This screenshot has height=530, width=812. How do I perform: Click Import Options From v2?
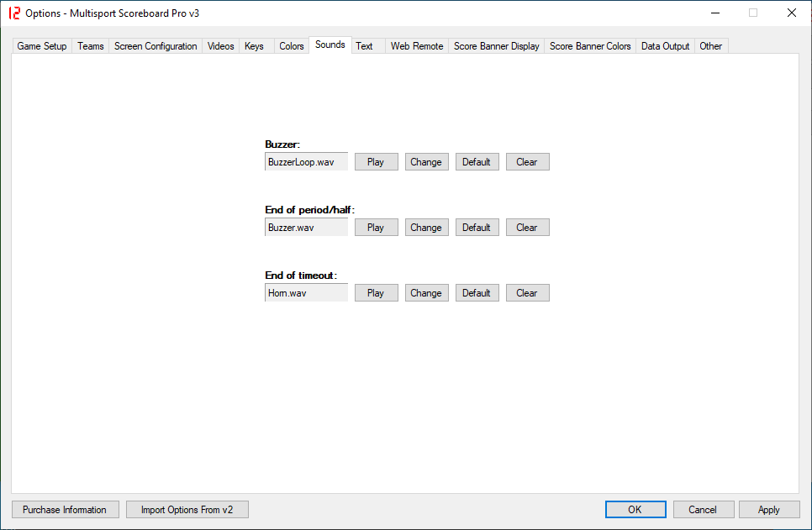(x=187, y=510)
